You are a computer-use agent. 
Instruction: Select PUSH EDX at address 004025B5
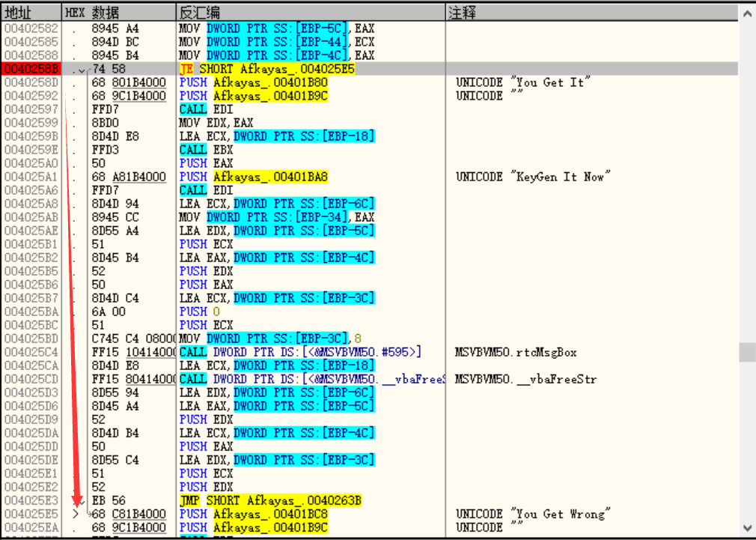tap(207, 272)
